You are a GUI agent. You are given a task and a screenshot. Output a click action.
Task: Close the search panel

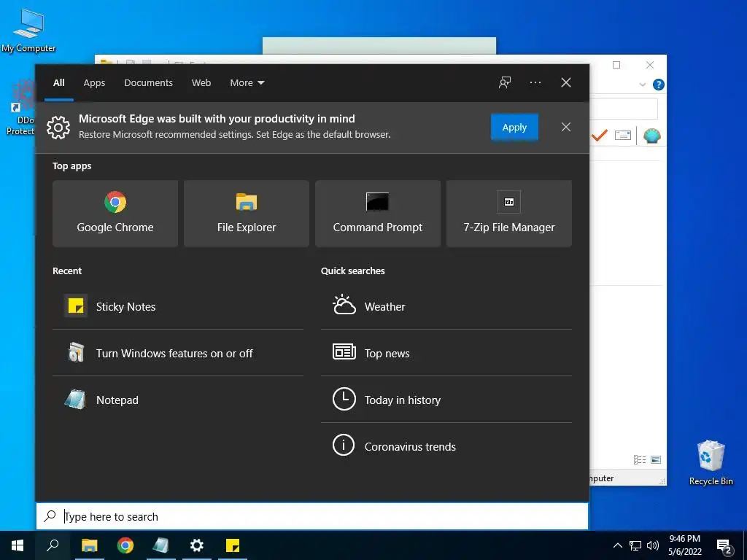pyautogui.click(x=565, y=82)
